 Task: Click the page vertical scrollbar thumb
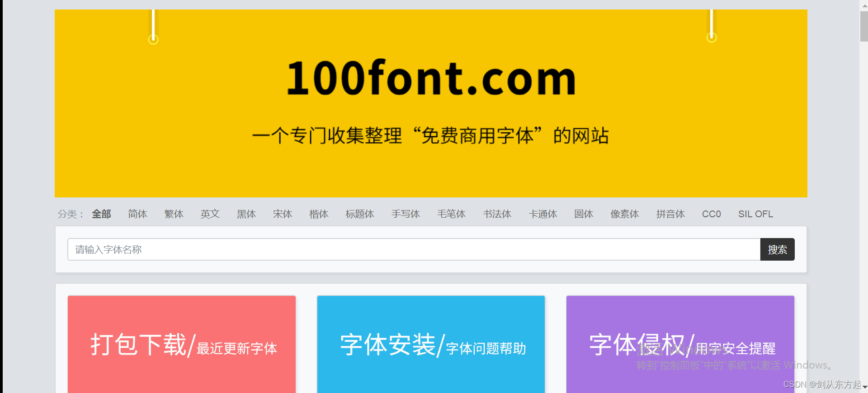[x=863, y=26]
